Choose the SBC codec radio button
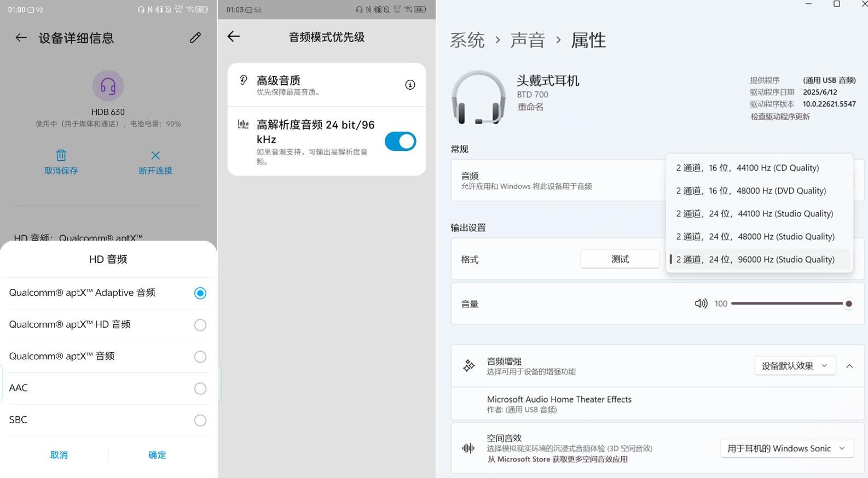868x478 pixels. 200,420
